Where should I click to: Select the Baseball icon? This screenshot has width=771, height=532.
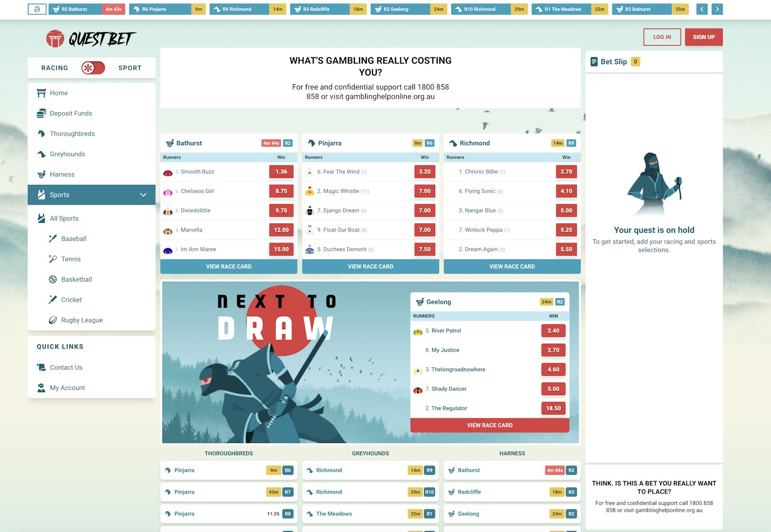(x=53, y=238)
